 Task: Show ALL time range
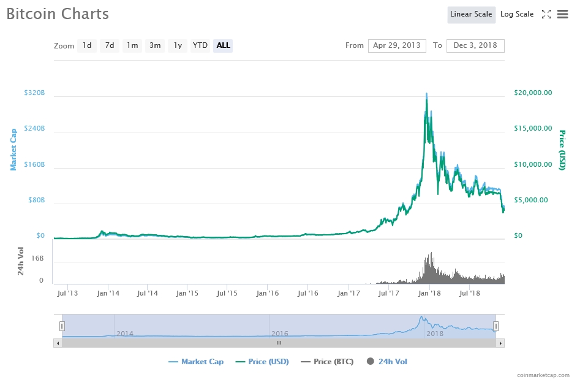tap(223, 45)
